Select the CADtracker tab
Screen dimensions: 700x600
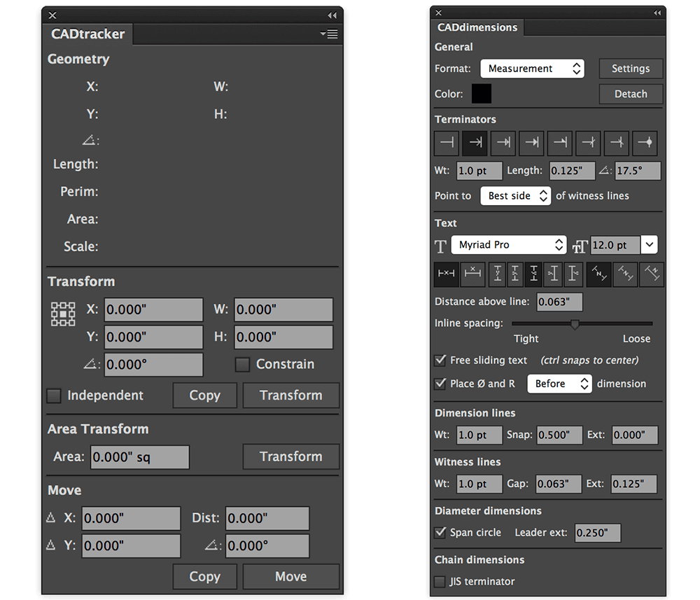click(x=88, y=34)
